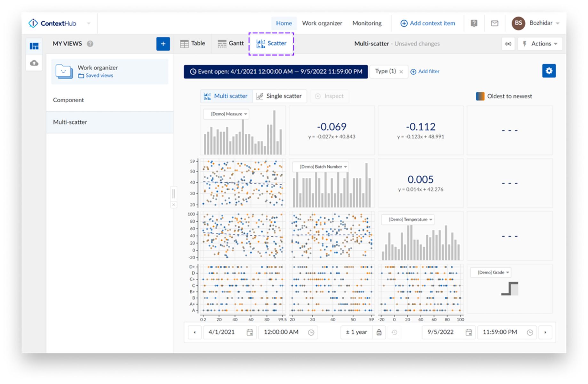Switch to Multi scatter mode
This screenshot has width=588, height=384.
click(226, 96)
